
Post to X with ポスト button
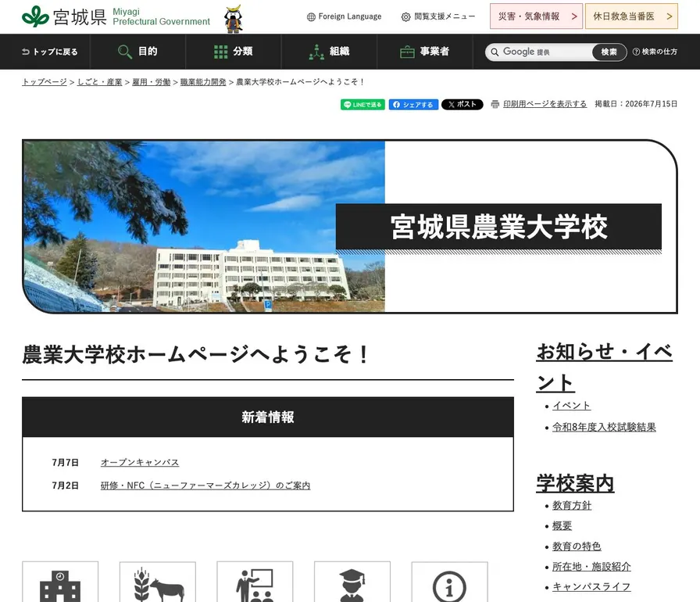[462, 105]
